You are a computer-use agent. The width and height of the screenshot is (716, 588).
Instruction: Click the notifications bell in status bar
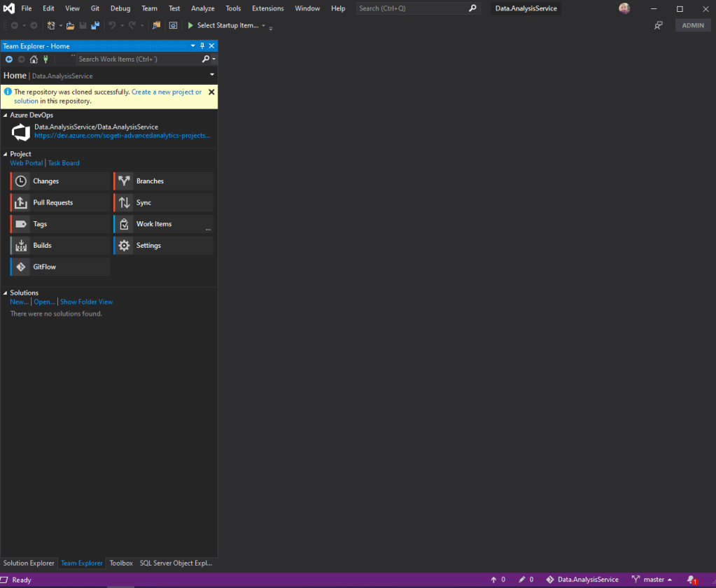tap(692, 580)
